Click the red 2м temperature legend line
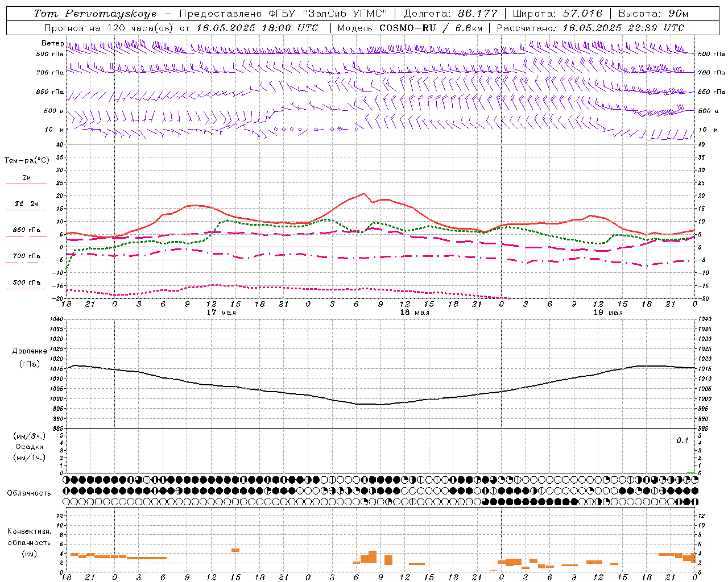The height and width of the screenshot is (582, 728). click(x=26, y=184)
